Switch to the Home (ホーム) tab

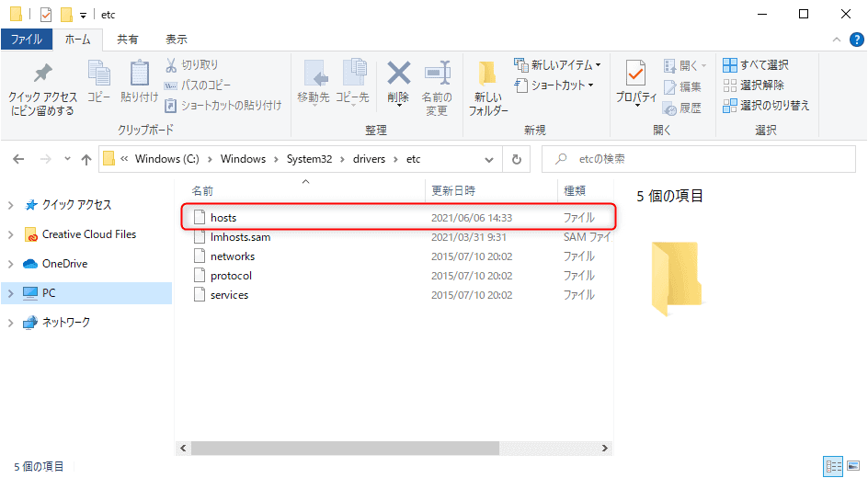pyautogui.click(x=77, y=40)
